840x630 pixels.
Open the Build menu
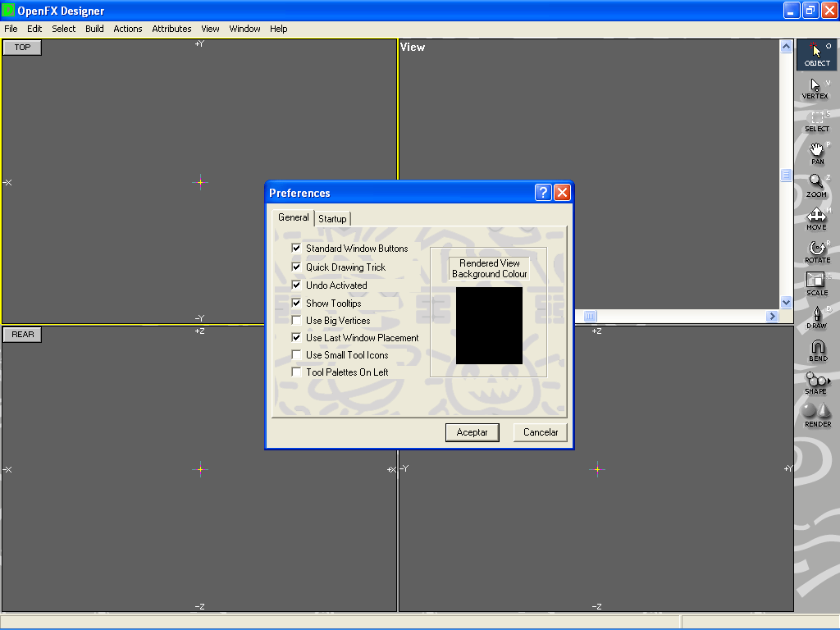pos(94,29)
